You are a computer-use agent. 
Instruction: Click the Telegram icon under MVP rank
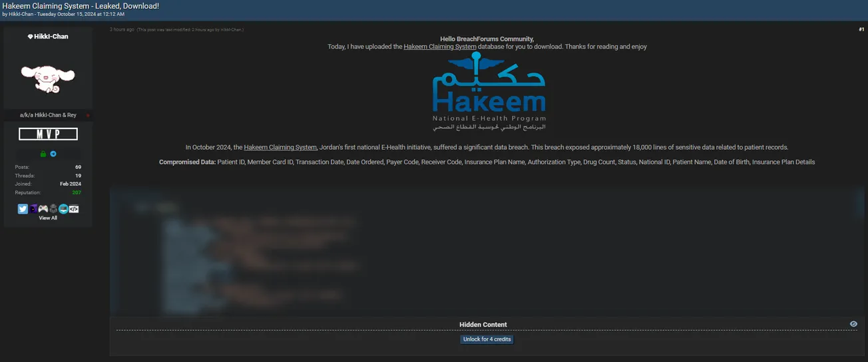coord(53,154)
